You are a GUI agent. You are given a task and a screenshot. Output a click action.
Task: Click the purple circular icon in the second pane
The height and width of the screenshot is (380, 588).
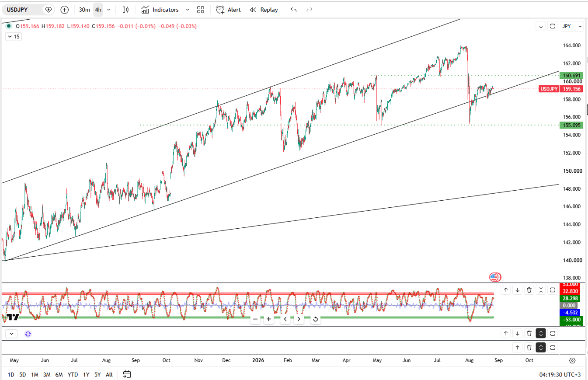[28, 334]
